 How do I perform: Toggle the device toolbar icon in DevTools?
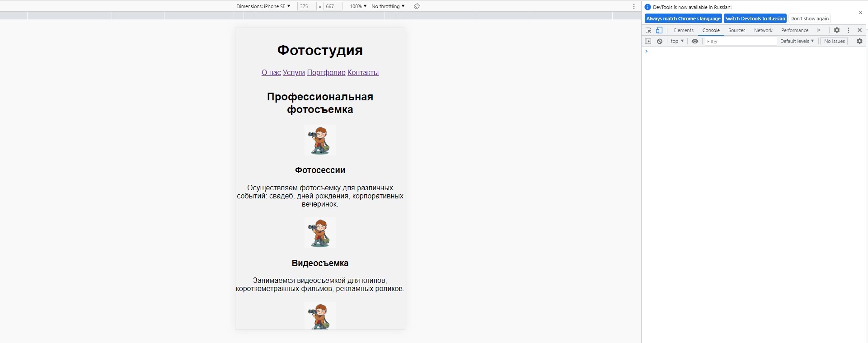[659, 30]
